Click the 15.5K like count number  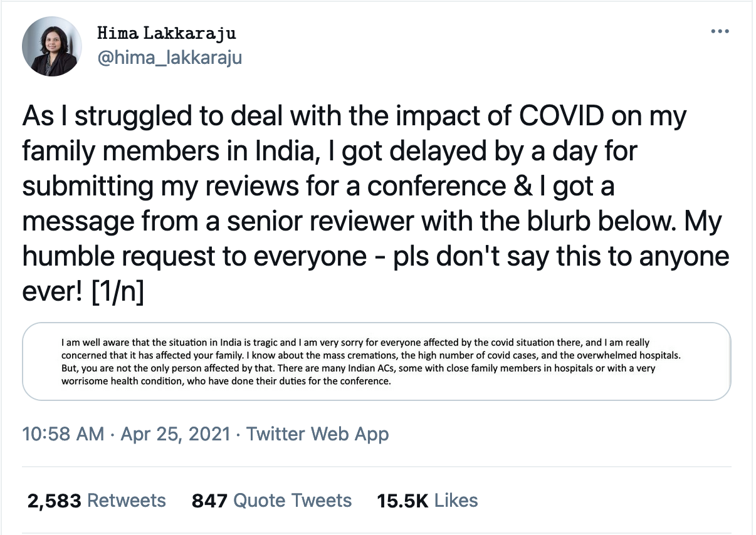click(x=402, y=501)
